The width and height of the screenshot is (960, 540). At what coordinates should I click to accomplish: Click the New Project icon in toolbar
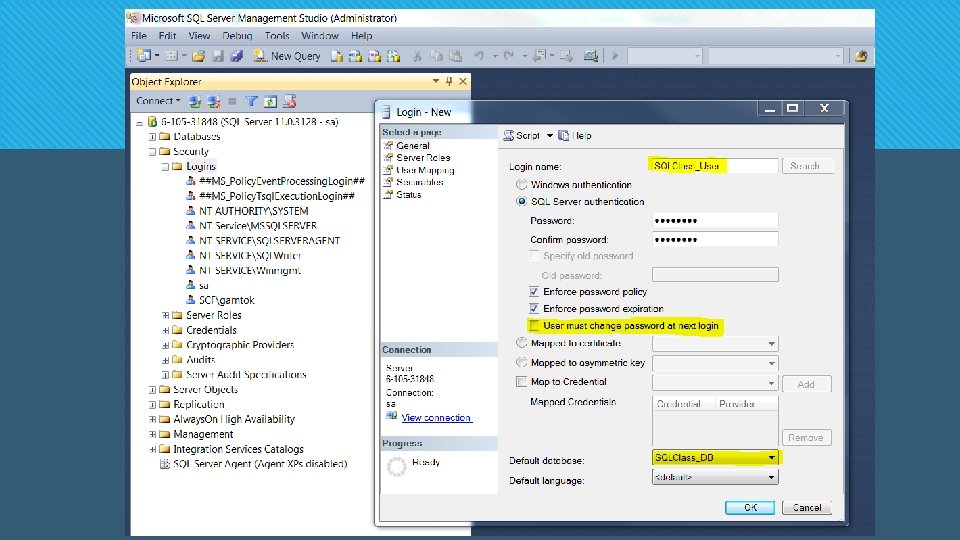coord(143,56)
